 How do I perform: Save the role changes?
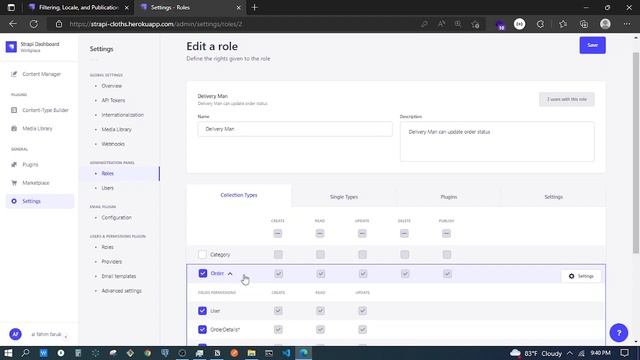coord(592,45)
